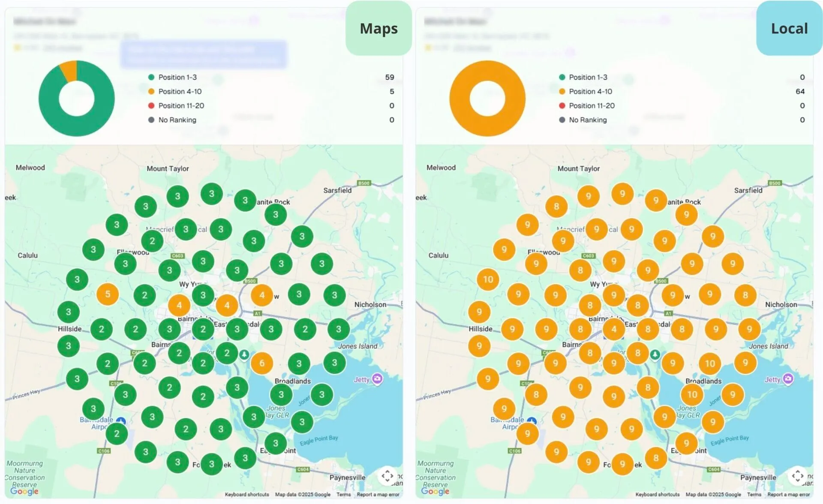Open the Jetty photo pin on Maps panel map
Image resolution: width=823 pixels, height=504 pixels.
(x=377, y=379)
